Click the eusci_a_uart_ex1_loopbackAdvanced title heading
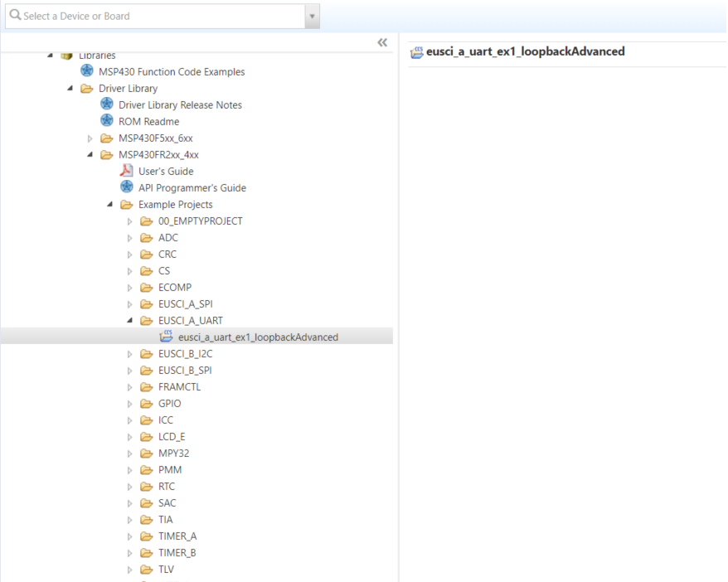The image size is (728, 582). tap(525, 51)
